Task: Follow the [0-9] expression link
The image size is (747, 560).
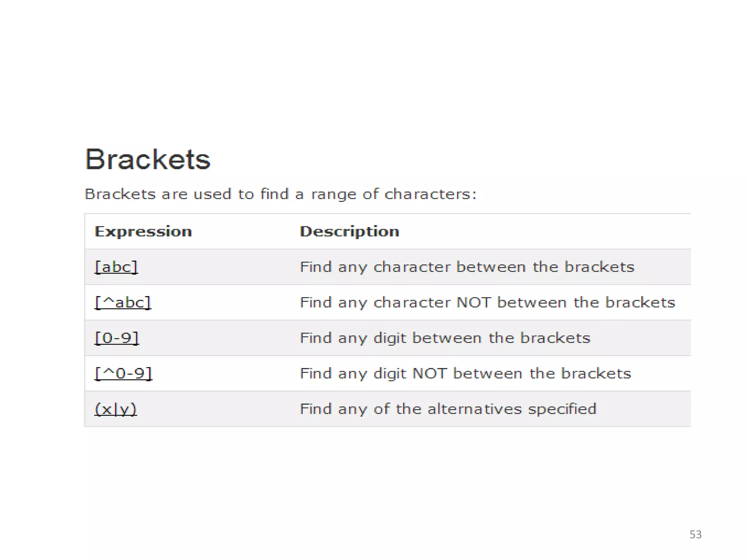Action: pyautogui.click(x=117, y=338)
